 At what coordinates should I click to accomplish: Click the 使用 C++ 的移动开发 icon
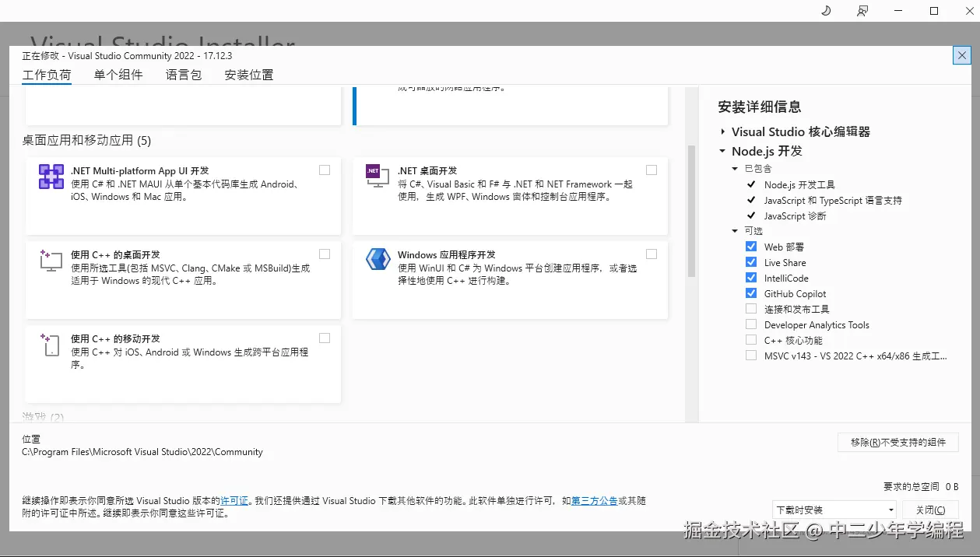[x=51, y=345]
